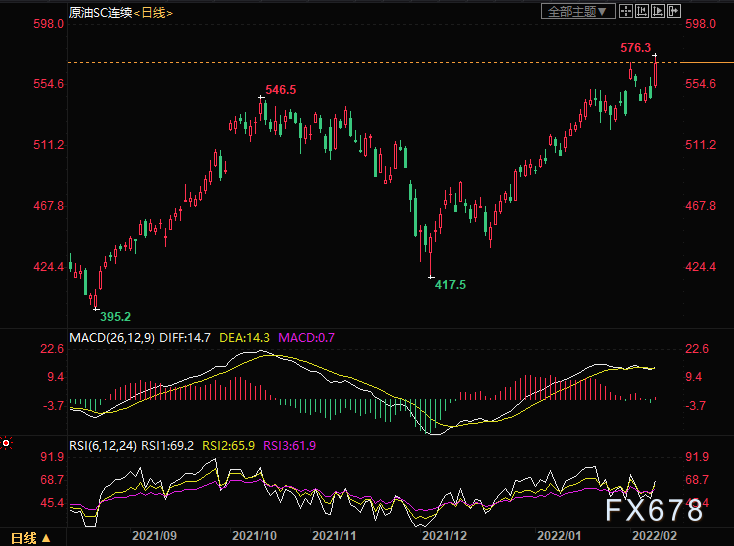Viewport: 734px width, 546px height.
Task: Click the left axis 424.4 price
Action: click(x=48, y=267)
